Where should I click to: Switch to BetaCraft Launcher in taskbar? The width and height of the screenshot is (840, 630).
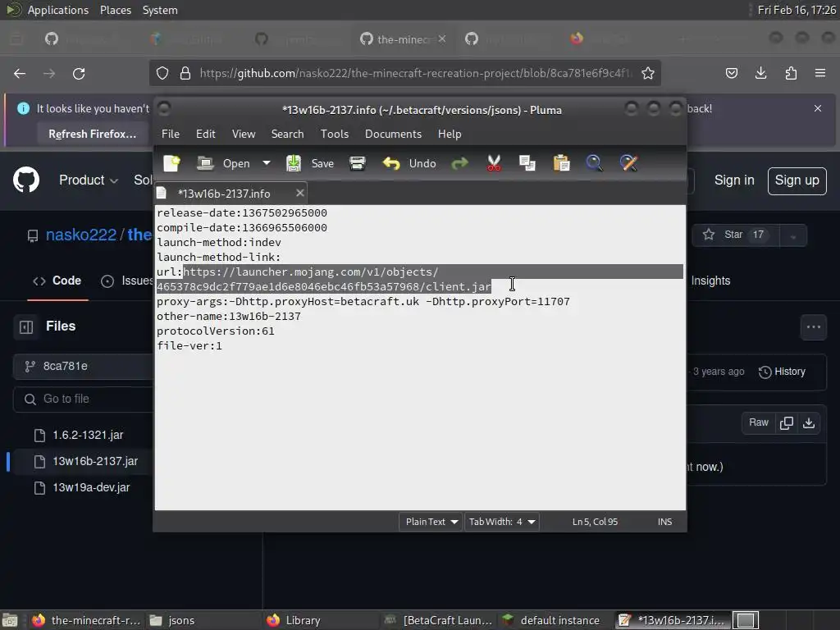pos(440,620)
